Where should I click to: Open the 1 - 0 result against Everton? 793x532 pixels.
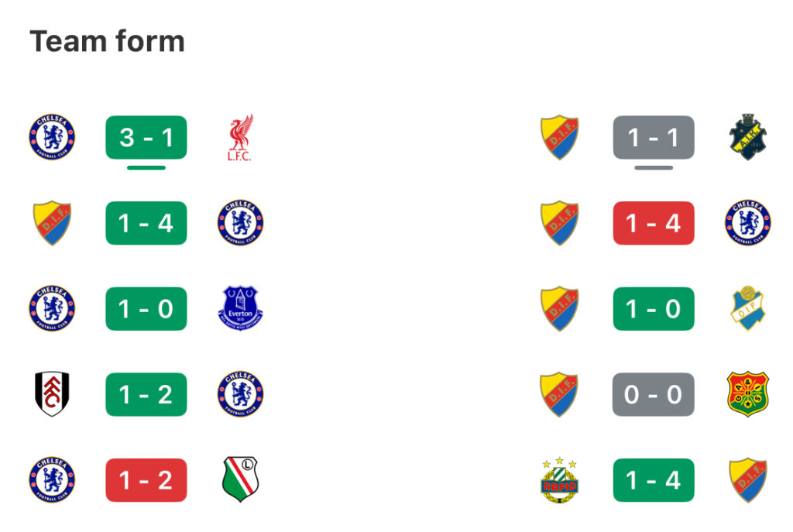(146, 309)
